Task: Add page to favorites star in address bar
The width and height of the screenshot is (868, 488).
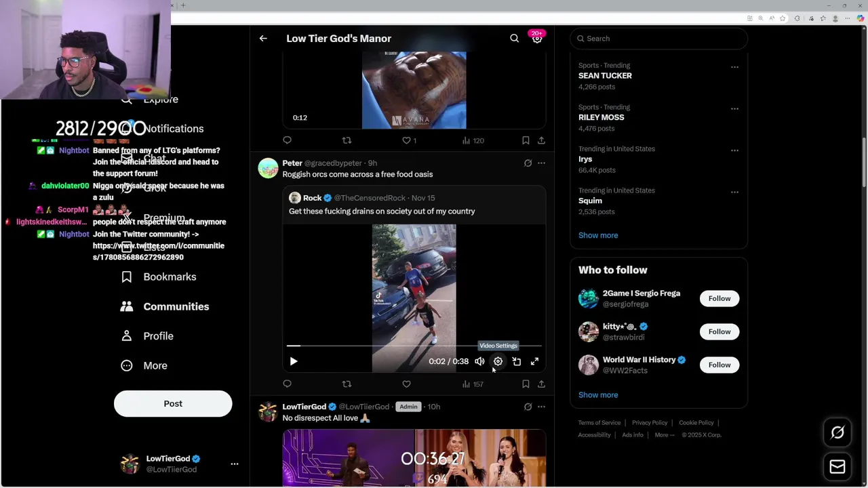Action: 783,18
